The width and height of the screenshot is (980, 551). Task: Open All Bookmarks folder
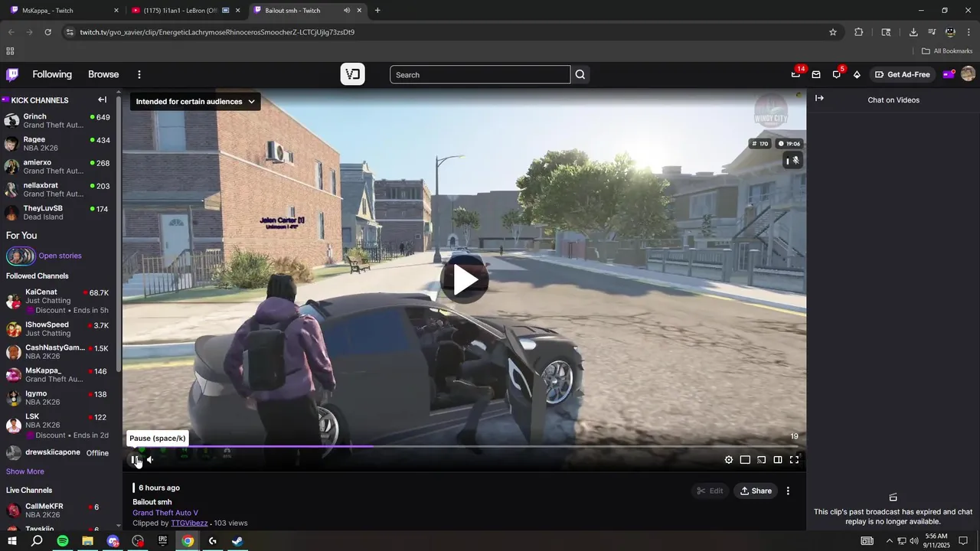(947, 51)
